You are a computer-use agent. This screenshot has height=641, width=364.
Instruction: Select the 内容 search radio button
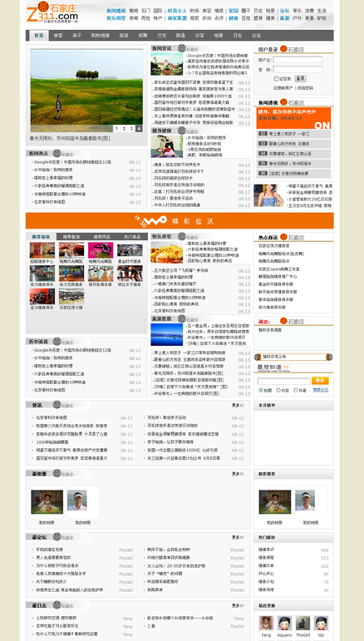click(278, 391)
